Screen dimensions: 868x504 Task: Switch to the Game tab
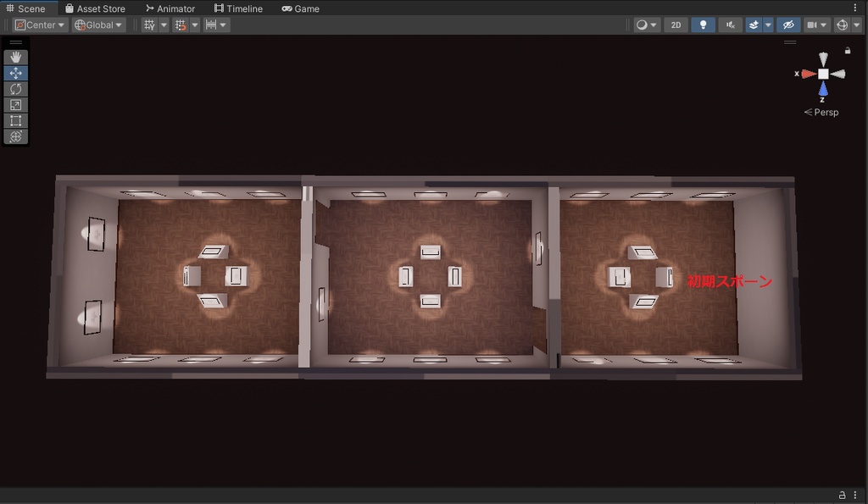pos(301,8)
